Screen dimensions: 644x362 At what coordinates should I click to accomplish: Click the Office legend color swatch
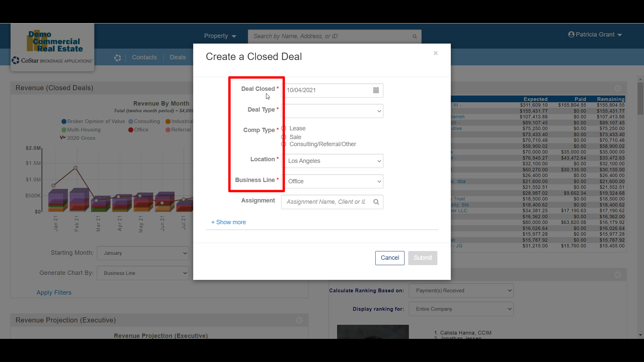coord(131,130)
